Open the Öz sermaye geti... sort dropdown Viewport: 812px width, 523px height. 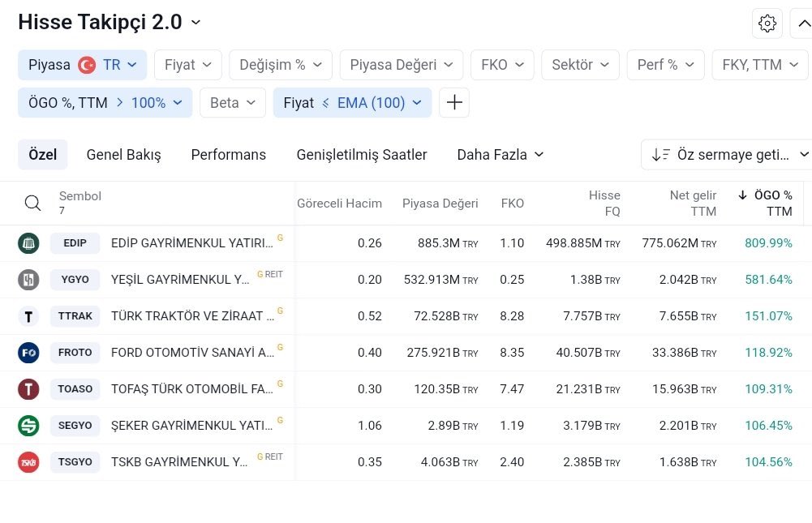click(x=728, y=154)
